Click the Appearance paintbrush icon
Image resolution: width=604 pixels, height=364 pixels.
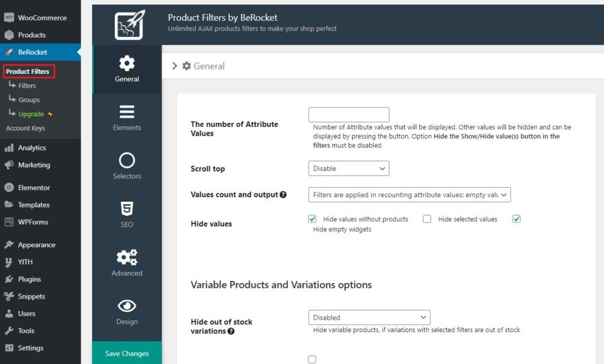9,245
